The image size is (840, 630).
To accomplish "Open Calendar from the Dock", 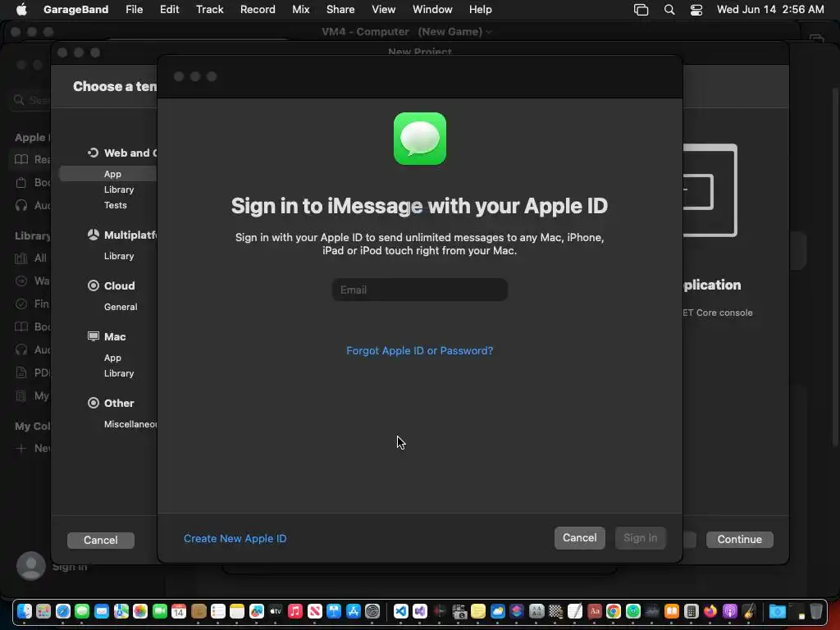I will (179, 611).
